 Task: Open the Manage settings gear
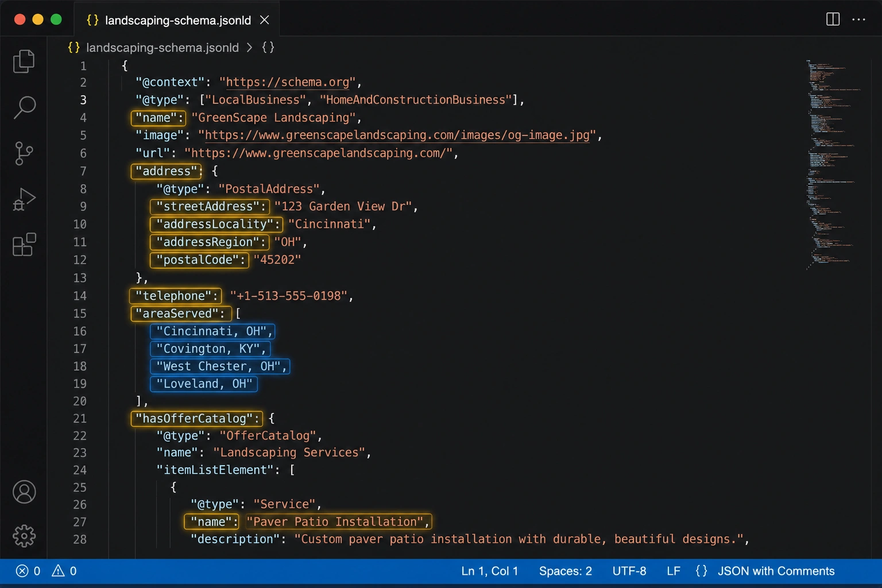pos(24,536)
